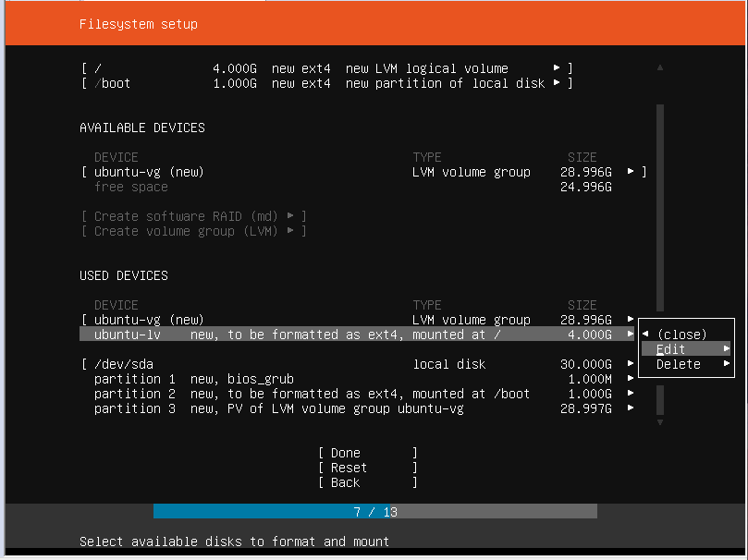Select available ubuntu-vg (new) device row
The width and height of the screenshot is (748, 560).
tap(364, 172)
